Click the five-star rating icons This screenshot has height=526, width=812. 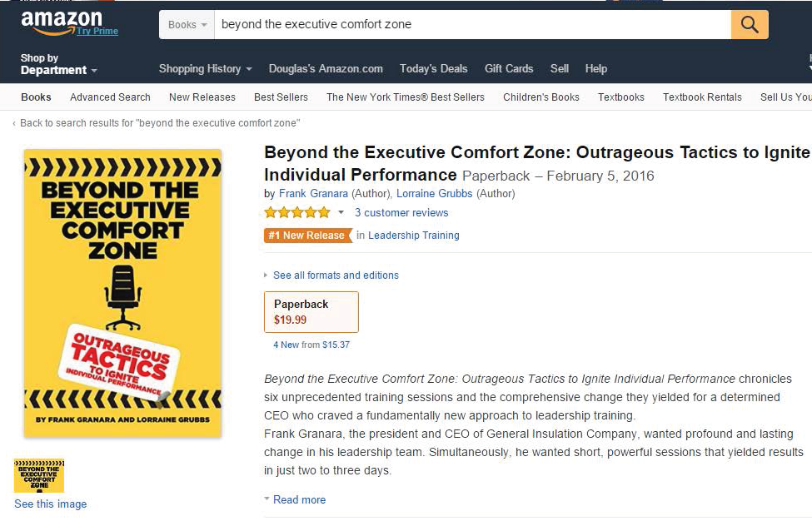pyautogui.click(x=297, y=212)
